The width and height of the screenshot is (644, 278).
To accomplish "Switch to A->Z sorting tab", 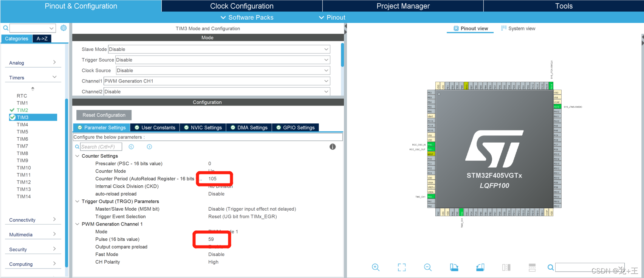I will (42, 39).
